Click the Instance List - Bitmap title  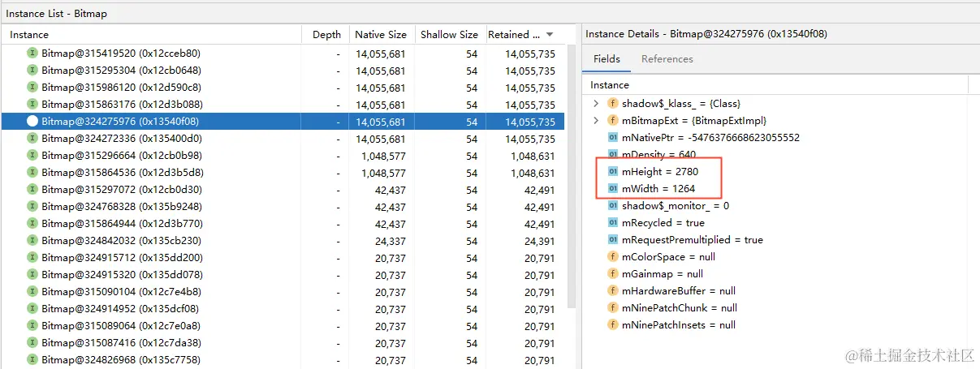coord(57,14)
